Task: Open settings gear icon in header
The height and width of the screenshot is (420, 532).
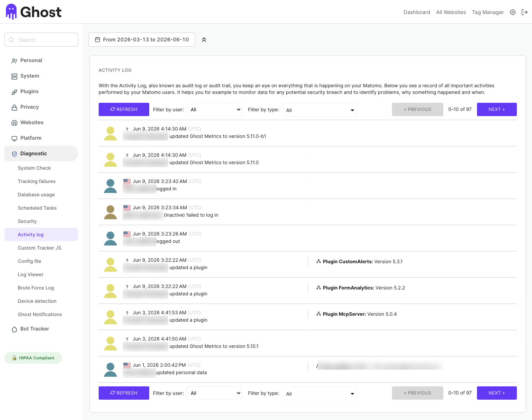Action: click(513, 12)
